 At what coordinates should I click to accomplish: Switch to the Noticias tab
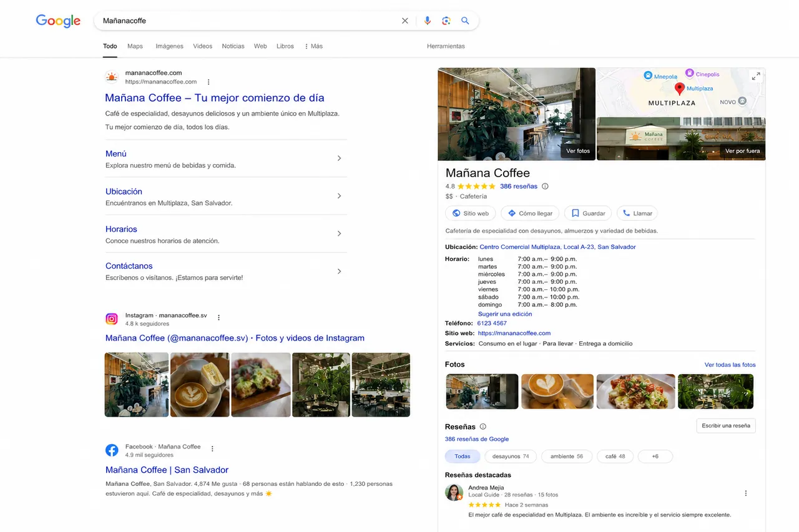(x=233, y=46)
